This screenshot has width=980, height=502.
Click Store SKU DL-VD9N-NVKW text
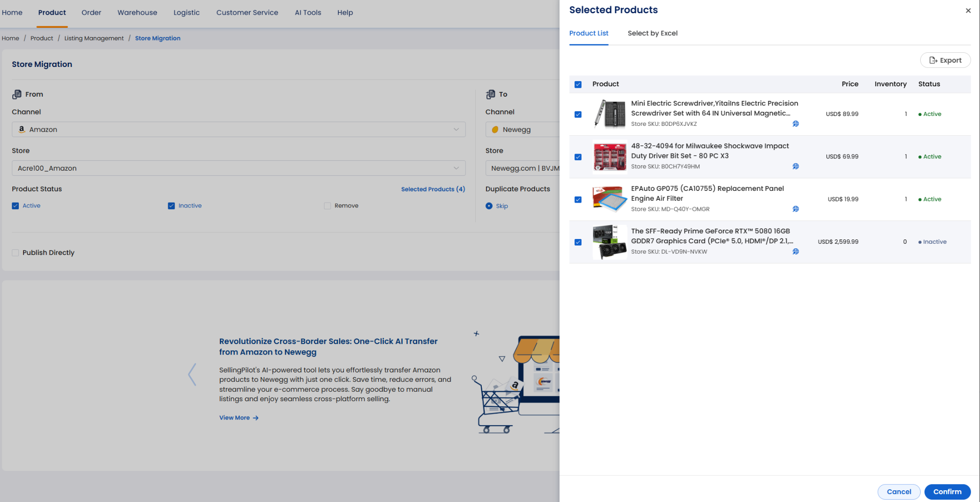click(669, 252)
